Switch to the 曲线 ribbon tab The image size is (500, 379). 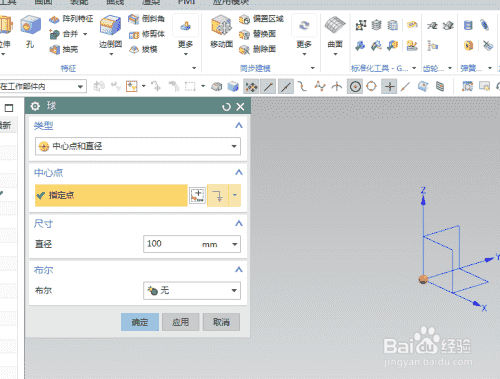pos(115,2)
